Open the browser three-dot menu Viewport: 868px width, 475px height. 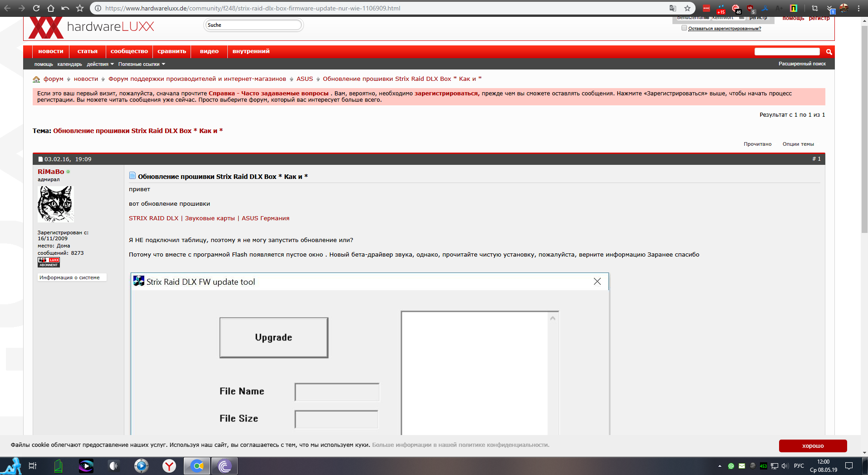[x=858, y=8]
